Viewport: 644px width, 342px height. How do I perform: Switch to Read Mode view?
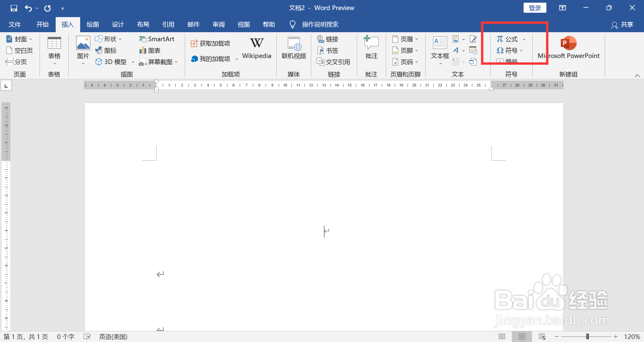click(502, 336)
